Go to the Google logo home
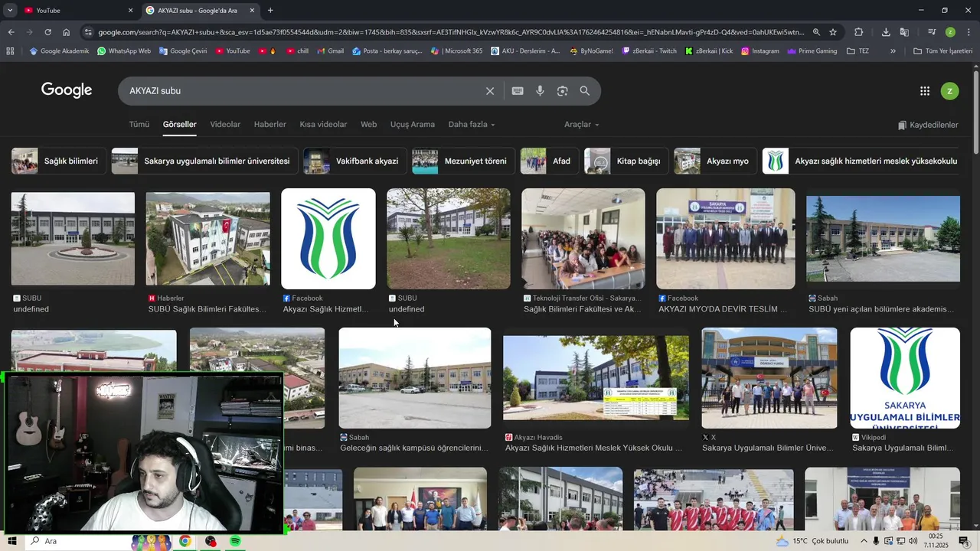 click(x=67, y=90)
